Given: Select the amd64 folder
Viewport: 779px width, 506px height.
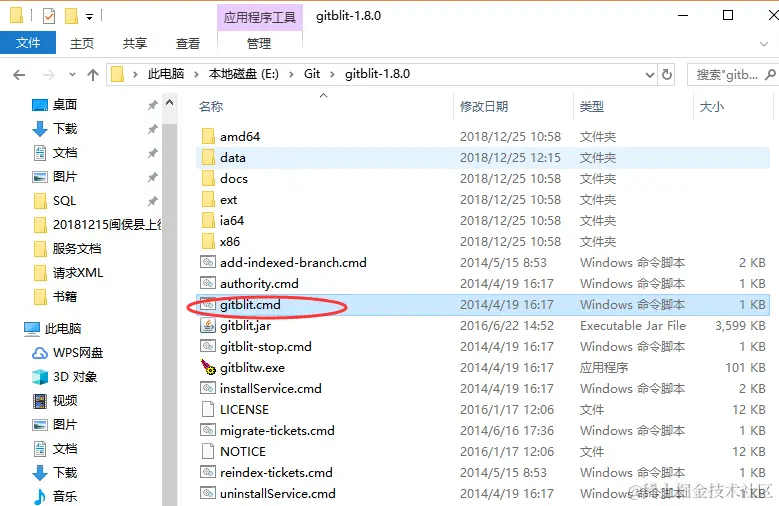Looking at the screenshot, I should tap(240, 136).
